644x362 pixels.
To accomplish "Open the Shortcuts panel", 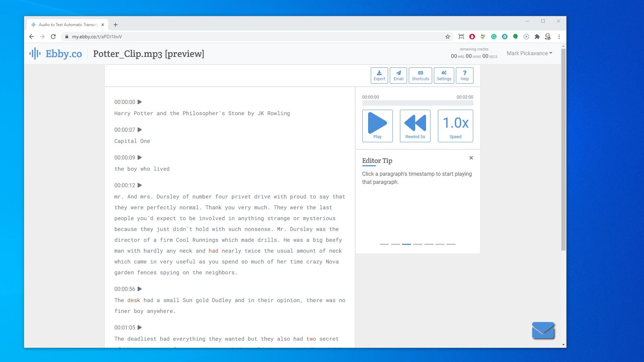I will click(x=420, y=75).
